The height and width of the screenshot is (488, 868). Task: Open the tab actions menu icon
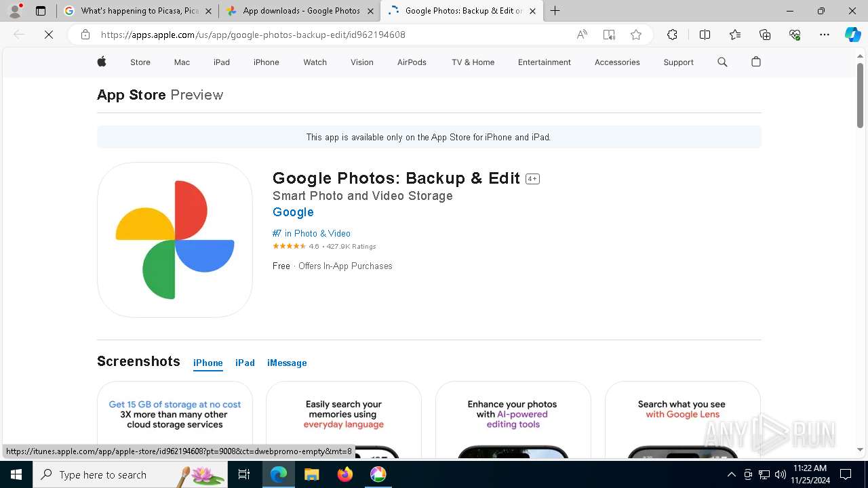pyautogui.click(x=41, y=11)
